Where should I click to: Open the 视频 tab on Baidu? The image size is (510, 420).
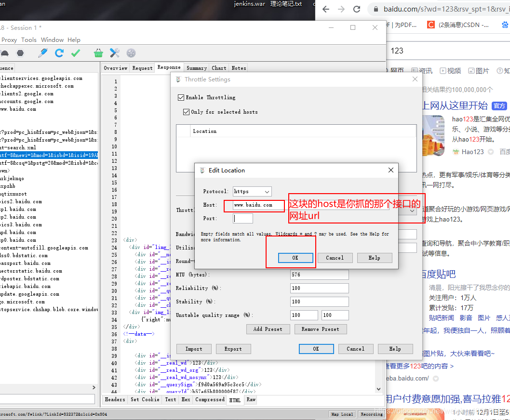pyautogui.click(x=451, y=70)
